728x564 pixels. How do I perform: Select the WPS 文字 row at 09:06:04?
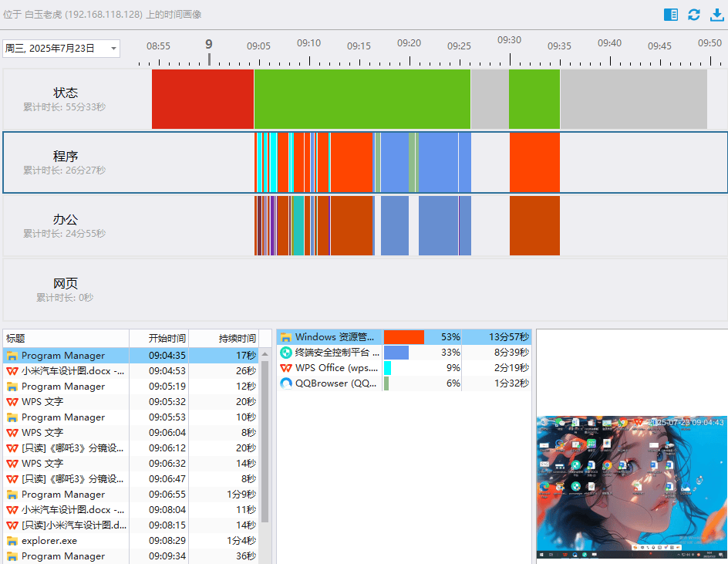click(x=131, y=433)
